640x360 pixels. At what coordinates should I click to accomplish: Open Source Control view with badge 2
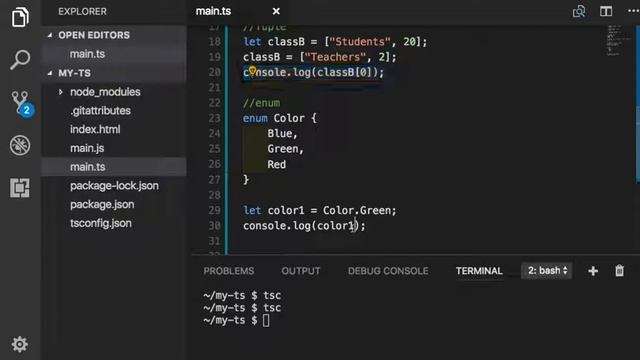coord(21,103)
